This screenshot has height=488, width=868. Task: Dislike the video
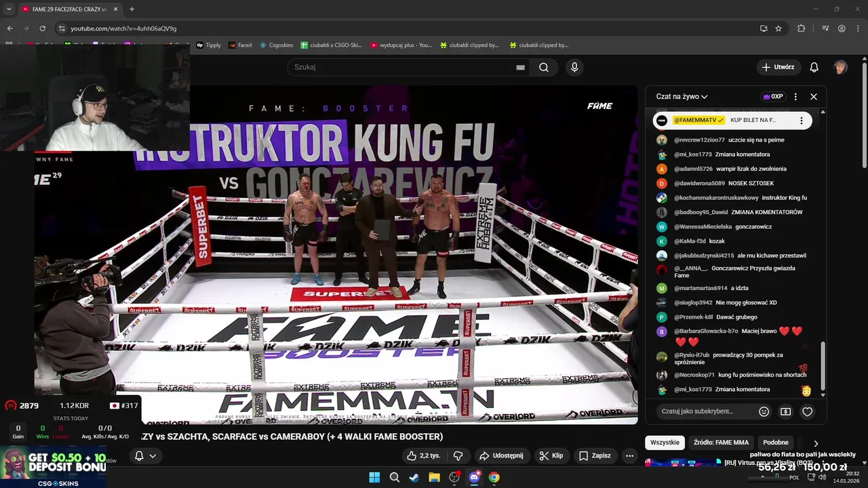click(x=458, y=455)
